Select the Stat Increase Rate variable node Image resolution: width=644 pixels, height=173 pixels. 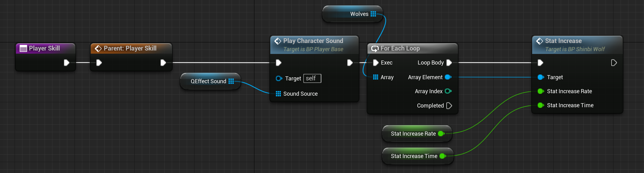(x=417, y=133)
